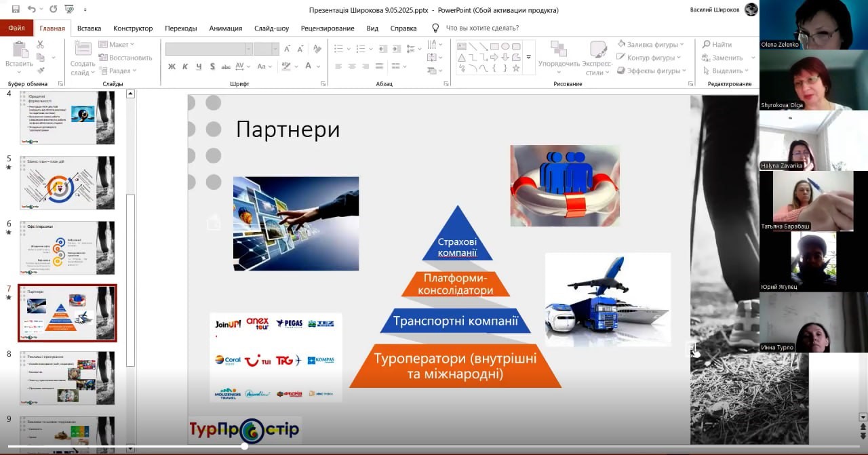Viewport: 868px width, 455px height.
Task: Apply text shadow (S)
Action: (x=213, y=66)
